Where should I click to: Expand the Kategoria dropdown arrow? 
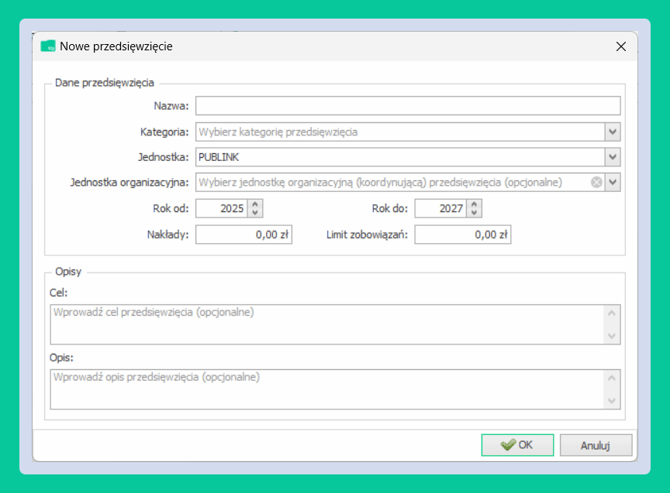point(612,132)
